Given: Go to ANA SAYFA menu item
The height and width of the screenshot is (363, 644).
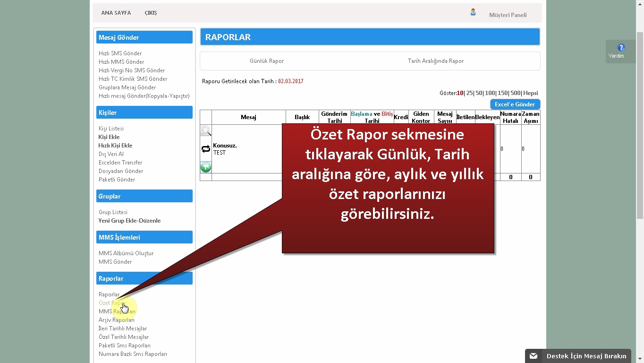Looking at the screenshot, I should pos(116,13).
